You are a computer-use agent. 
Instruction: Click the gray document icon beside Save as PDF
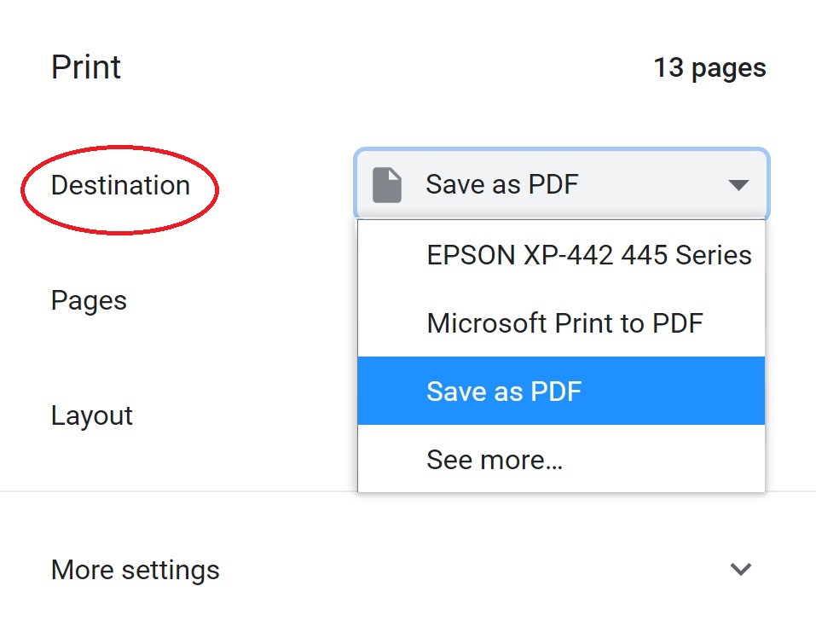[x=386, y=185]
